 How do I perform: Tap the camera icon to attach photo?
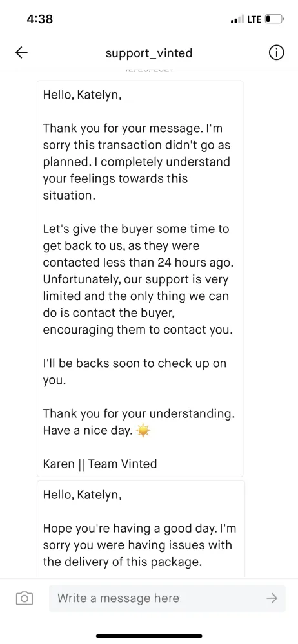[x=25, y=598]
